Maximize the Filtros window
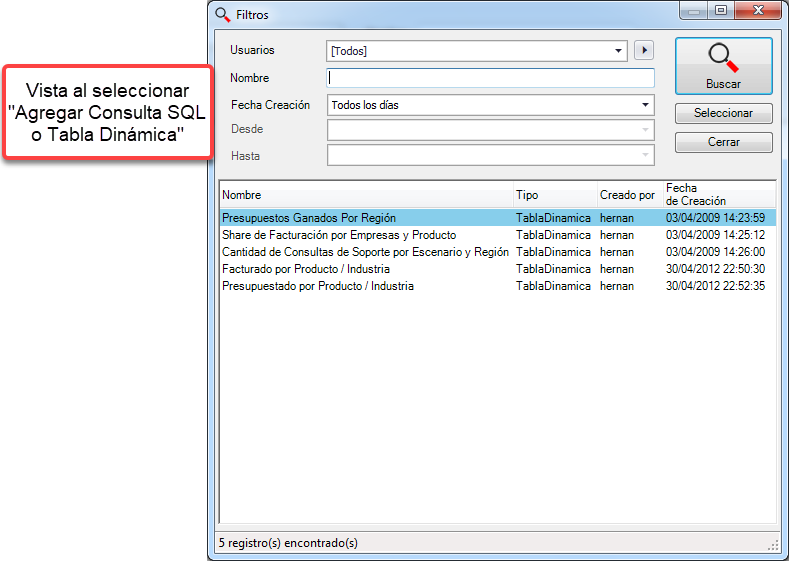Viewport: 789px width, 561px height. (x=721, y=11)
